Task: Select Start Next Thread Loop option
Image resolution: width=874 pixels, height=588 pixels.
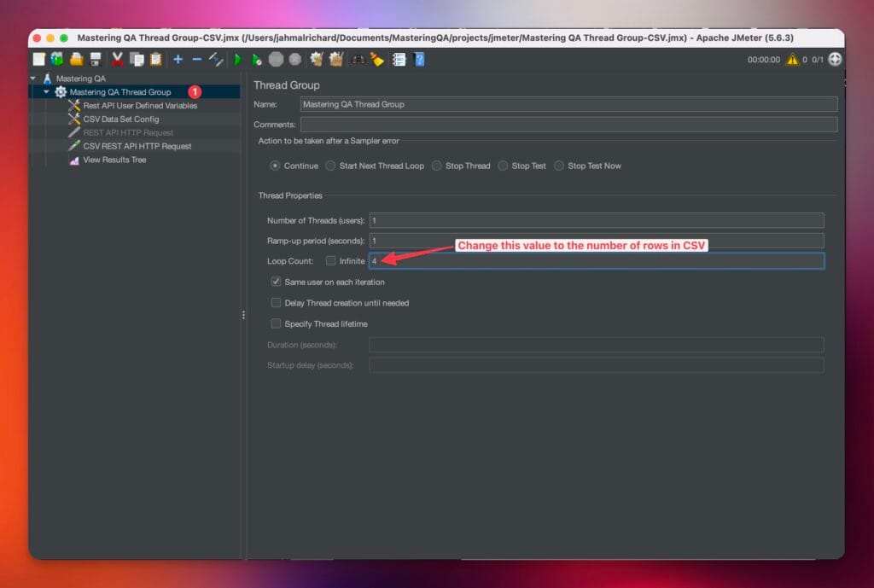Action: [x=330, y=166]
